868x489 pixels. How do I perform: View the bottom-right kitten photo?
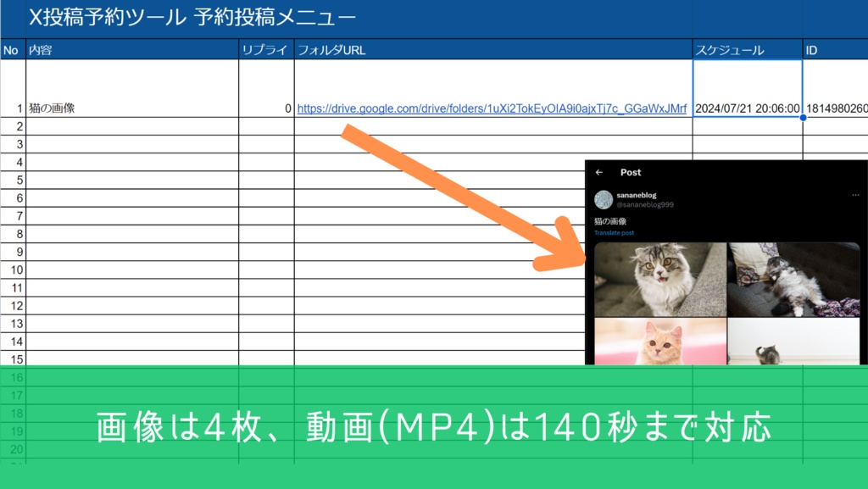point(793,343)
